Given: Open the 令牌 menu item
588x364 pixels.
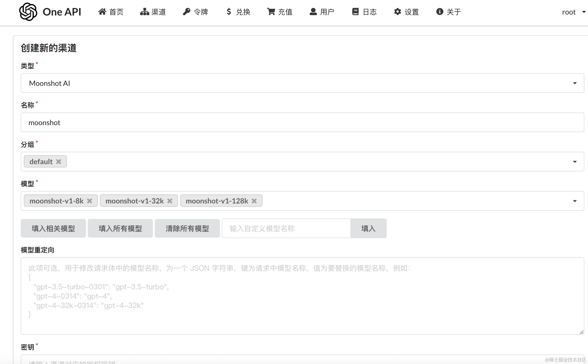Looking at the screenshot, I should 195,12.
